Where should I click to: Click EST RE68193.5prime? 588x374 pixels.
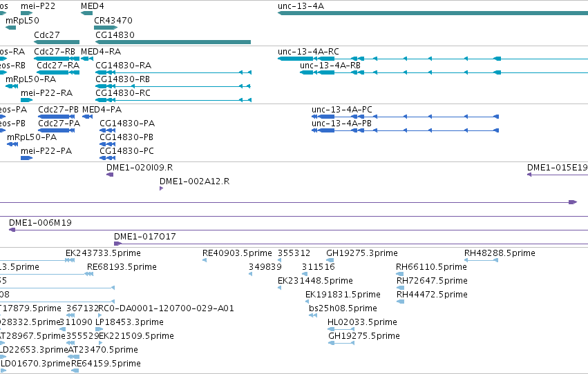point(89,274)
